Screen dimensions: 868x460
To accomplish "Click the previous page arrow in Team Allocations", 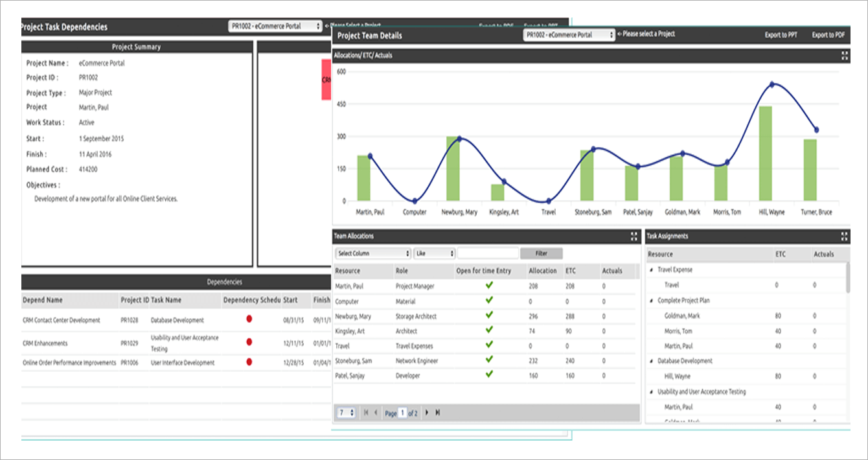I will click(x=374, y=413).
